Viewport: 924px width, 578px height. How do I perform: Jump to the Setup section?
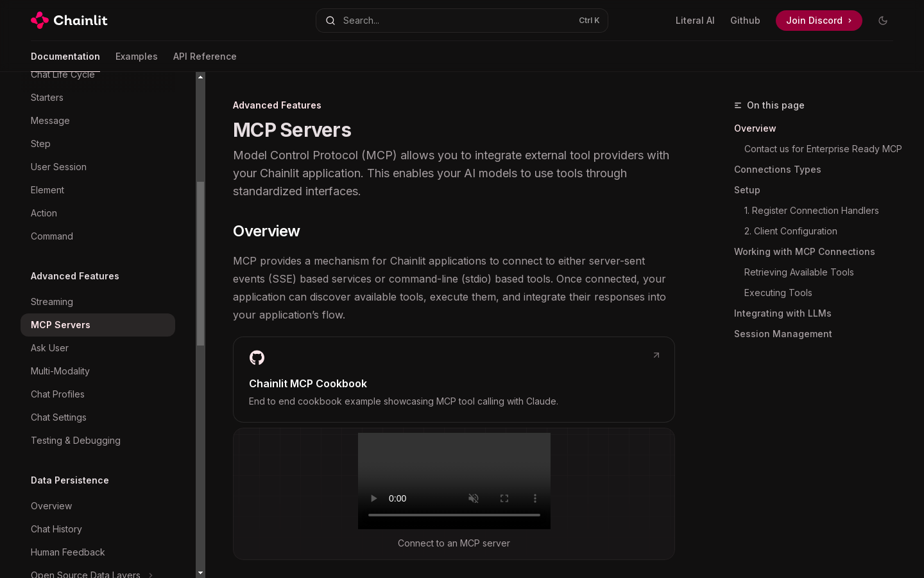[747, 190]
